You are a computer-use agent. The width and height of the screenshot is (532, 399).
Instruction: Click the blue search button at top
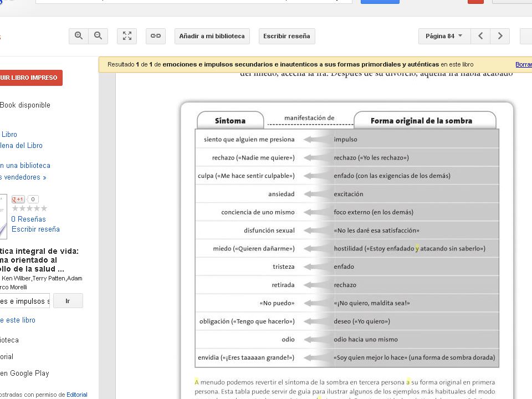[380, 2]
